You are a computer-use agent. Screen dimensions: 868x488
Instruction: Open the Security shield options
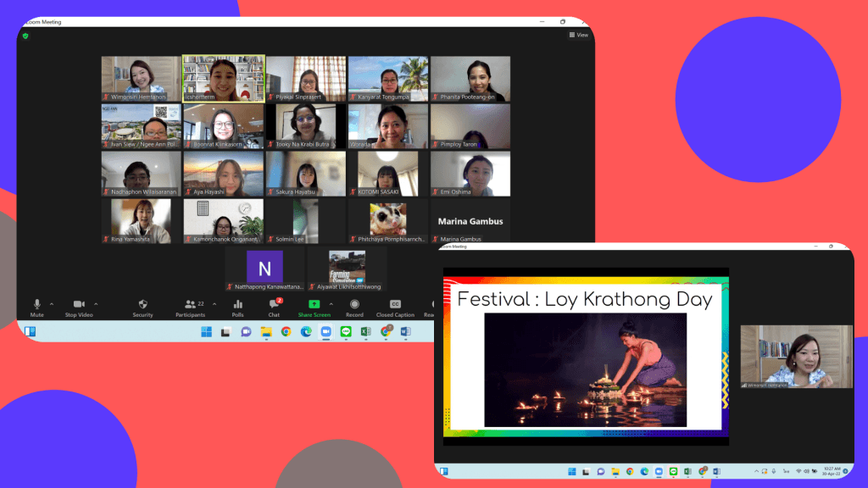(x=142, y=305)
